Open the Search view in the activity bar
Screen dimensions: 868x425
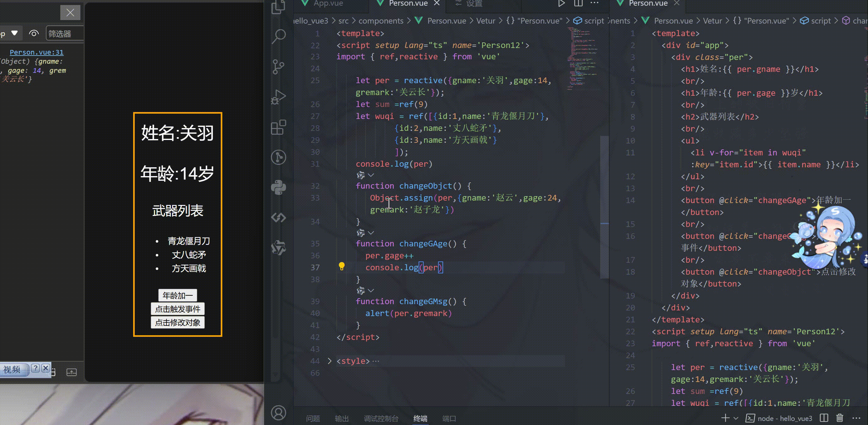point(279,36)
